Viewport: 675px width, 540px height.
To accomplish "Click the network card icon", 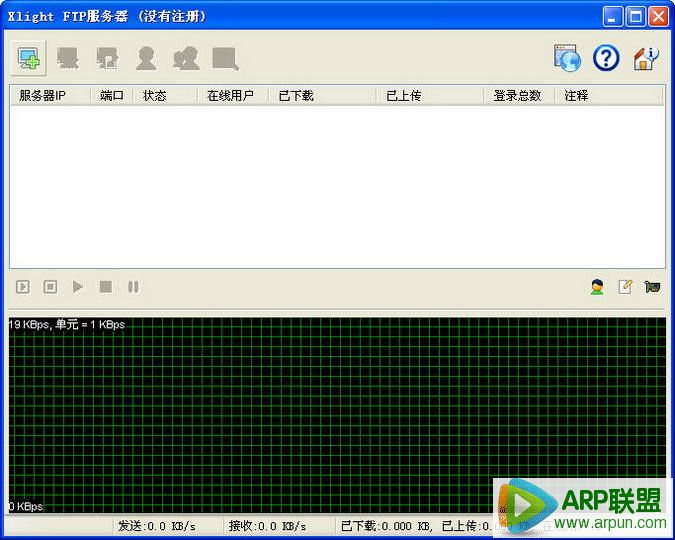I will 652,286.
